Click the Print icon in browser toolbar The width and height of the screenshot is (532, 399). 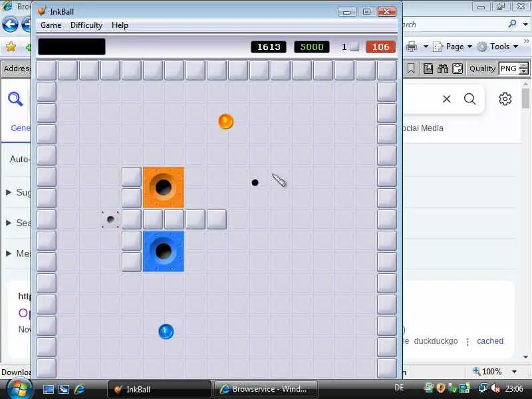tap(412, 46)
